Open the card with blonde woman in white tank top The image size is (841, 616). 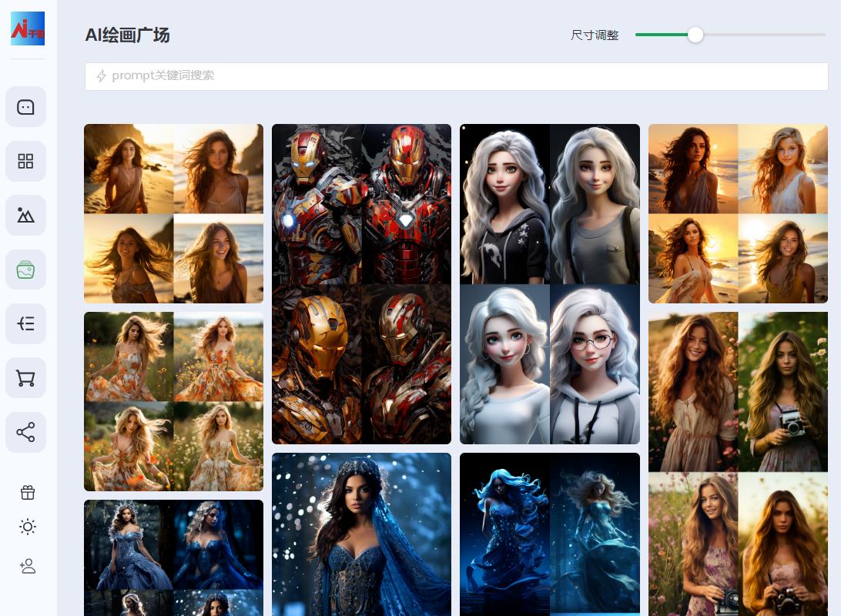738,214
